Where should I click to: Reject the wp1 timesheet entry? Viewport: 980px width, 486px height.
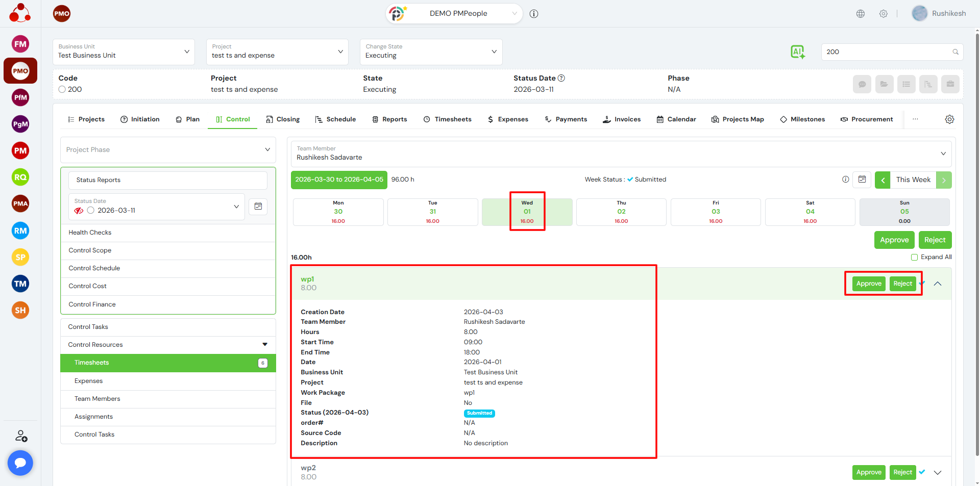pos(902,284)
